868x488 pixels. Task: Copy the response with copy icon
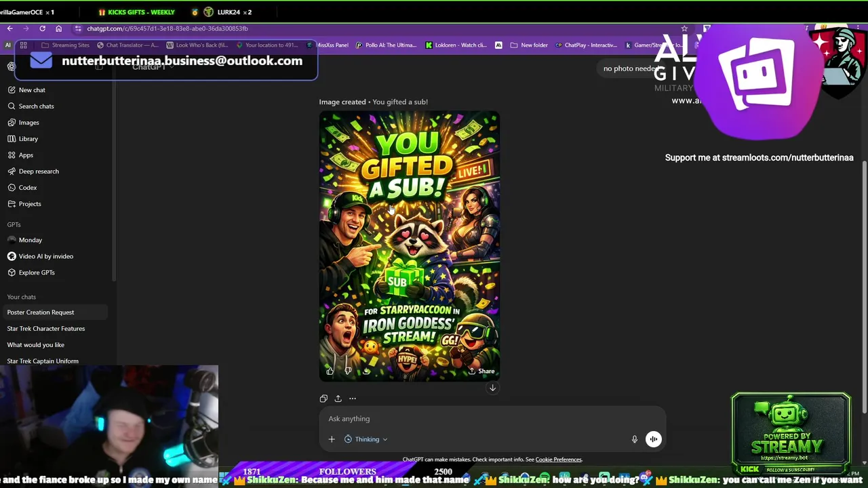tap(323, 399)
